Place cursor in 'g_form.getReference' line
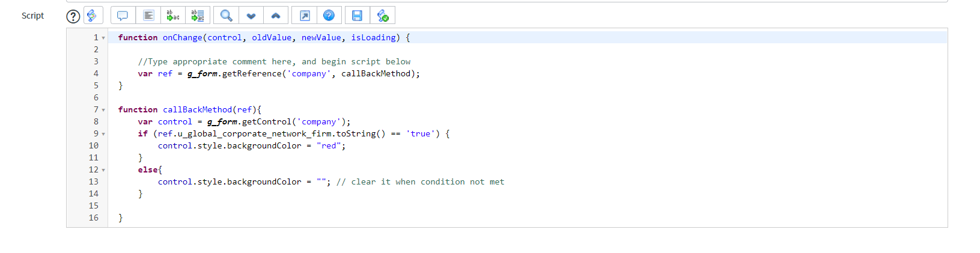Viewport: 980px width, 253px height. click(x=279, y=73)
